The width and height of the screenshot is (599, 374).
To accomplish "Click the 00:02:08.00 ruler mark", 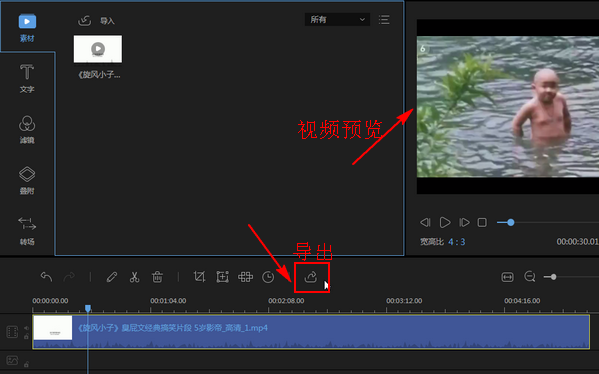I will (286, 301).
